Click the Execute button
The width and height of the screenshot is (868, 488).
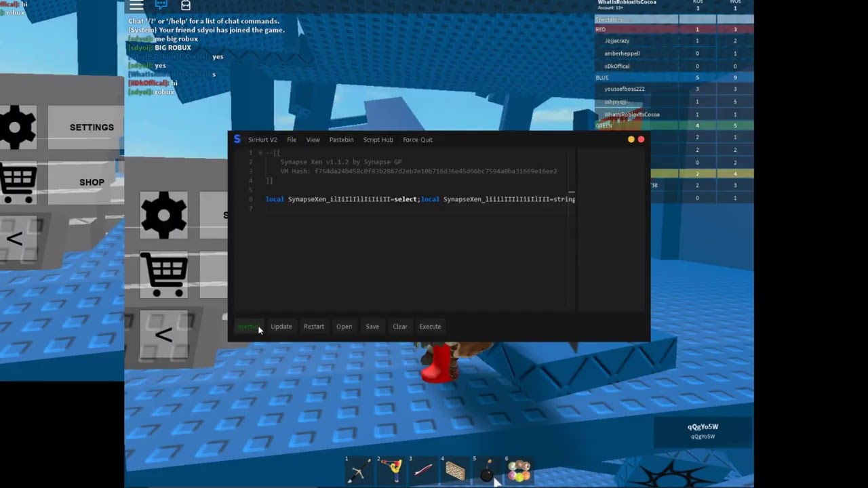click(x=430, y=327)
